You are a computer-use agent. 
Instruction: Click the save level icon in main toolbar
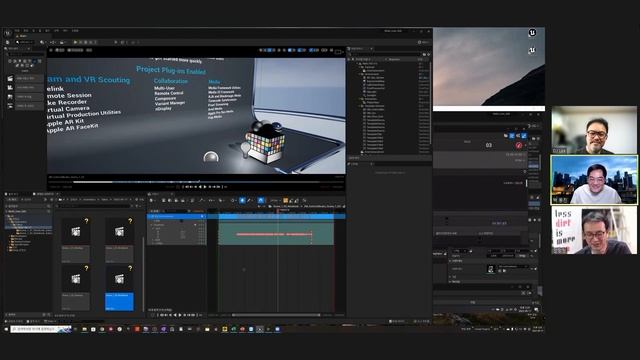tap(8, 42)
